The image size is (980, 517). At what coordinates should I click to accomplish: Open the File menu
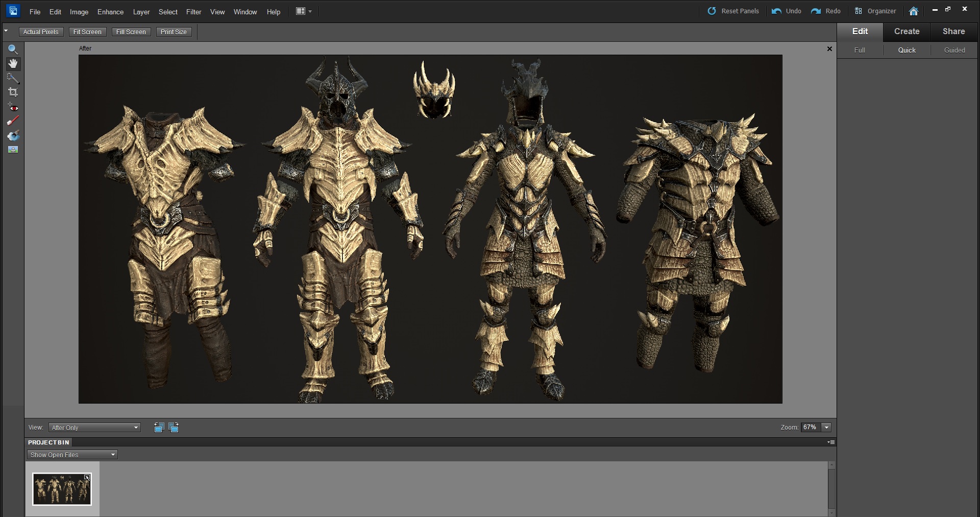(35, 12)
